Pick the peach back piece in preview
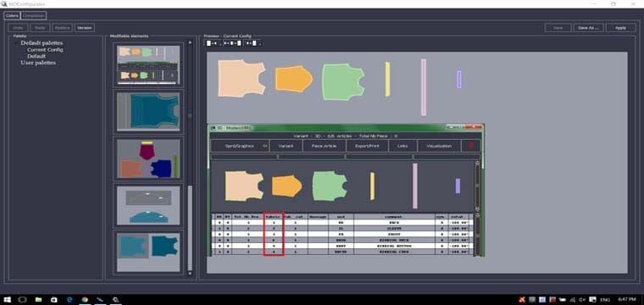Image resolution: width=644 pixels, height=305 pixels. point(241,79)
